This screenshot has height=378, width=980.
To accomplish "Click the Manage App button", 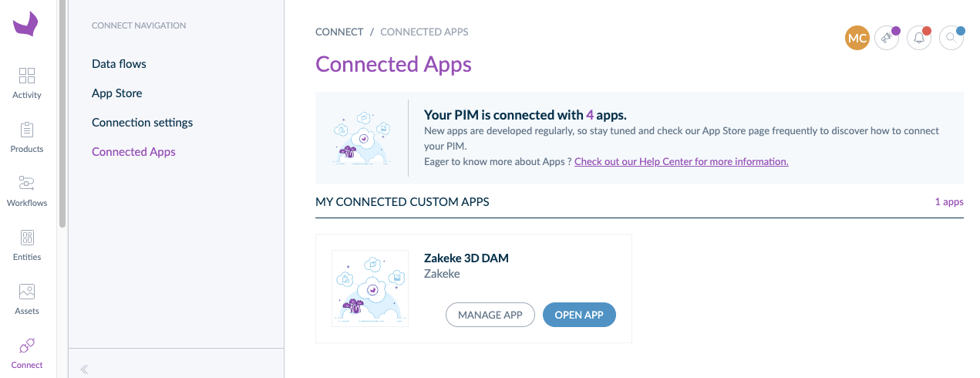I will click(490, 315).
